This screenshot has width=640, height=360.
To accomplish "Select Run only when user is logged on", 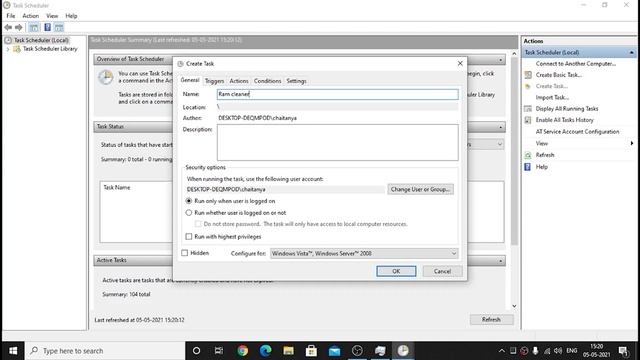I will (189, 201).
